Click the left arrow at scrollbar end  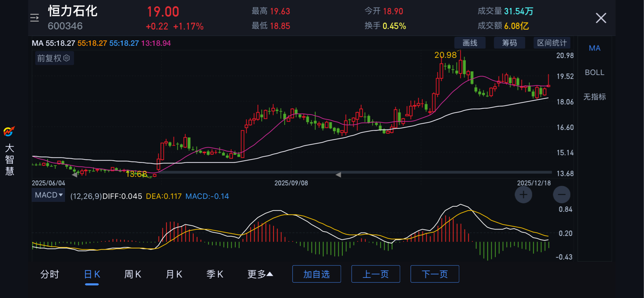(x=74, y=175)
